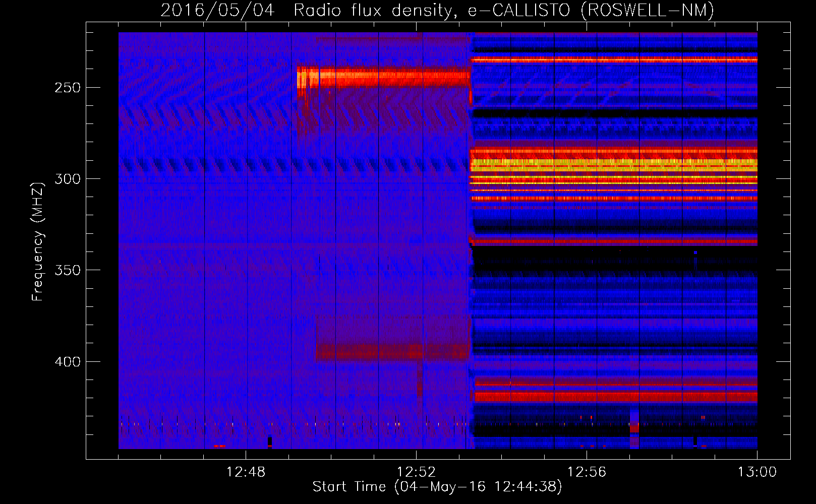
Task: Click the 12:48 time tick label
Action: (246, 472)
